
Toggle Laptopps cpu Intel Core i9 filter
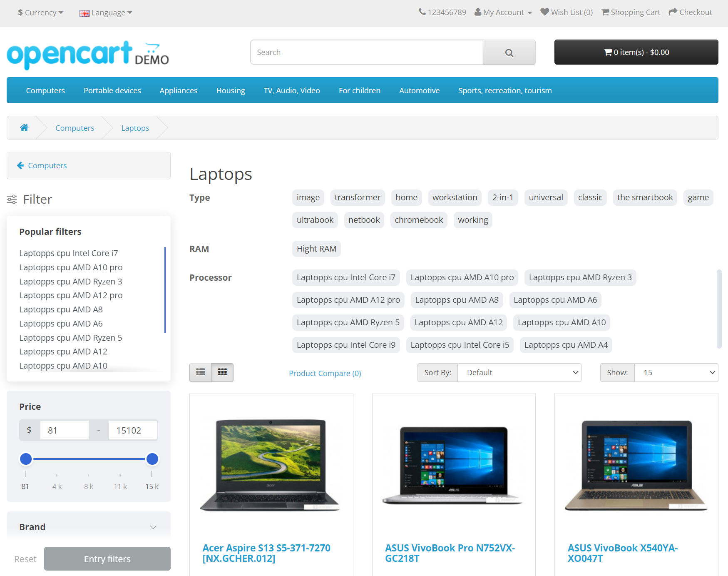tap(345, 345)
